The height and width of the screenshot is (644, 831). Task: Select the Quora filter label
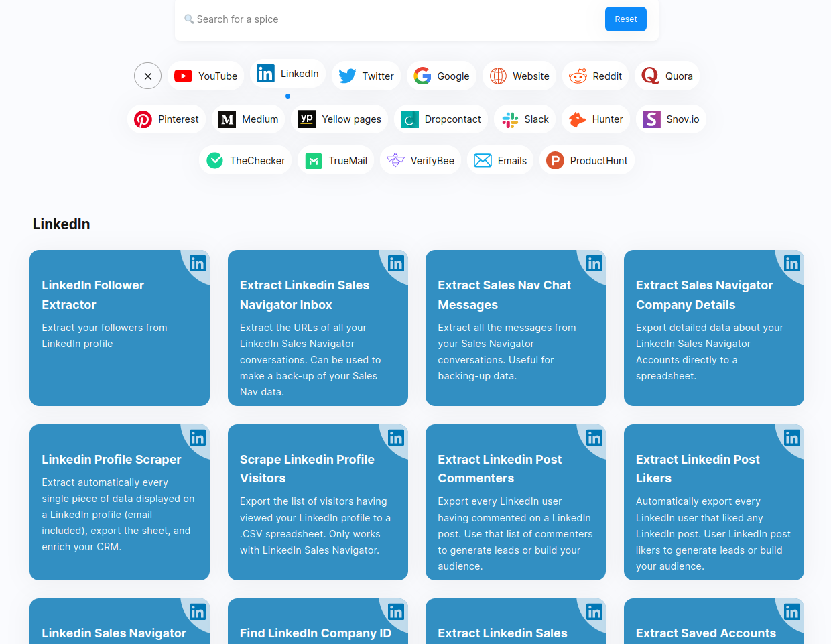click(679, 76)
